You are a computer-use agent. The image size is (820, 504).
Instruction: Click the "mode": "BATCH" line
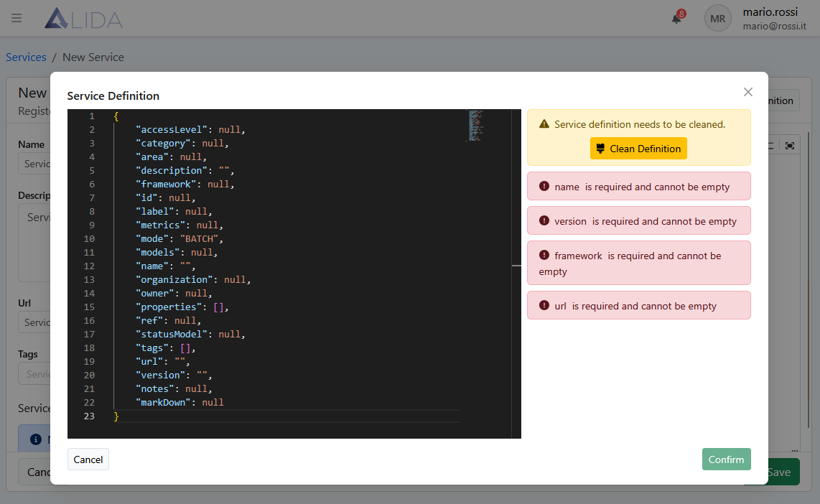(180, 238)
